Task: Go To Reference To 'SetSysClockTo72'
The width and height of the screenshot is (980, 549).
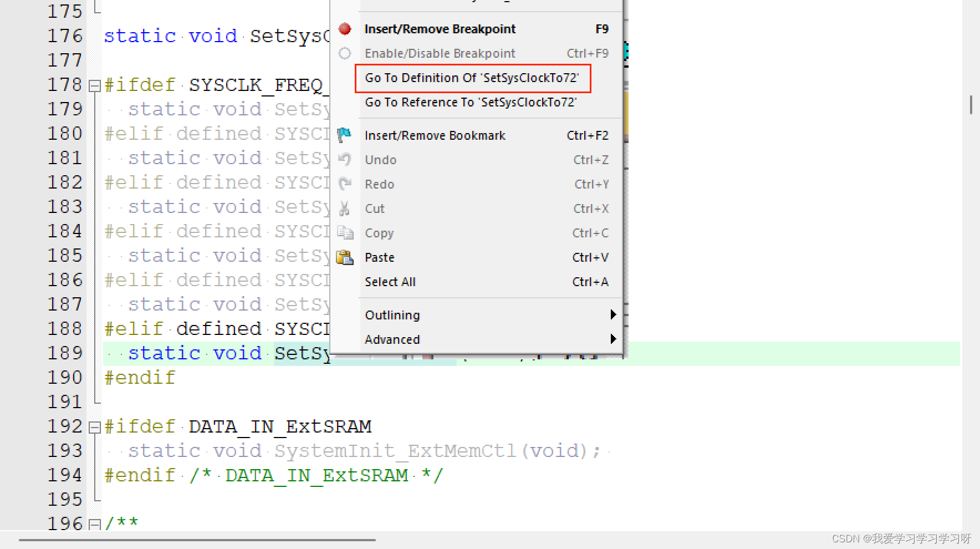Action: click(477, 102)
